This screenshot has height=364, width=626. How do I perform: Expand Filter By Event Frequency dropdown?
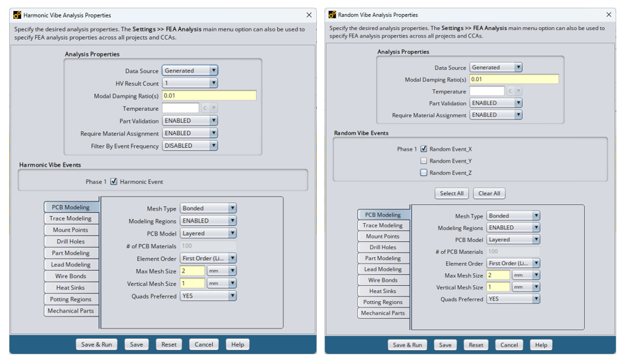(214, 146)
